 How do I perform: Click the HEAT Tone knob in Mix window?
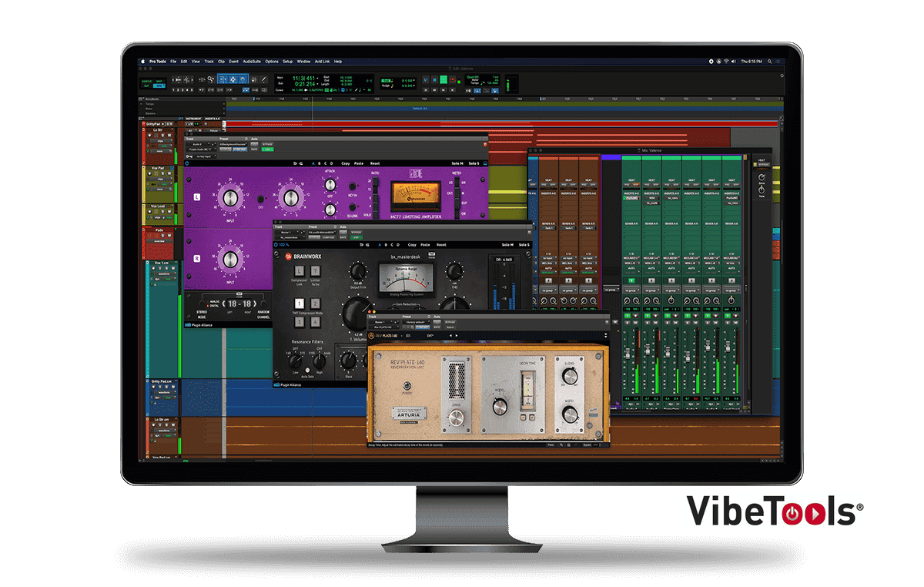(x=762, y=190)
